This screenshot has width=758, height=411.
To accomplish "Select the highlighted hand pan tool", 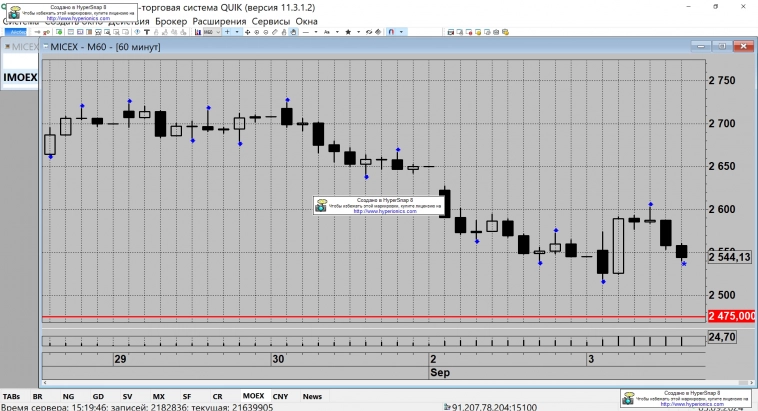I will click(293, 32).
